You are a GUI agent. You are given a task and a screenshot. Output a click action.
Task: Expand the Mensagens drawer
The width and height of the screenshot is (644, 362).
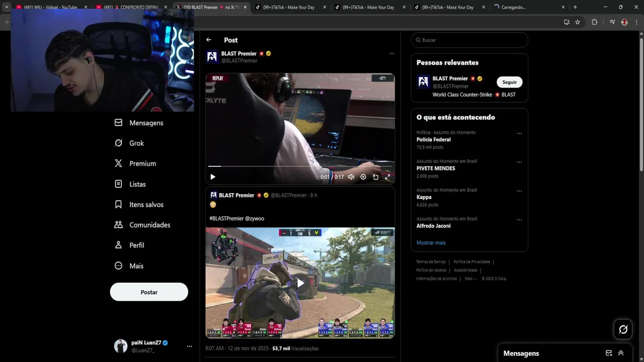[x=621, y=353]
